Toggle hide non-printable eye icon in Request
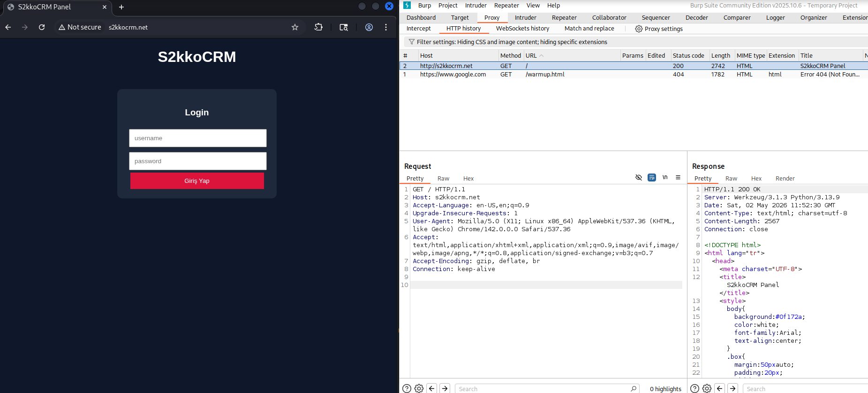The width and height of the screenshot is (868, 393). [639, 177]
